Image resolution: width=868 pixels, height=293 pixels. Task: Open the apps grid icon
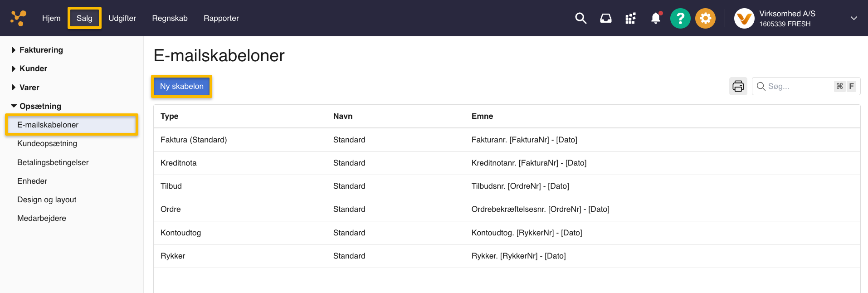[630, 18]
